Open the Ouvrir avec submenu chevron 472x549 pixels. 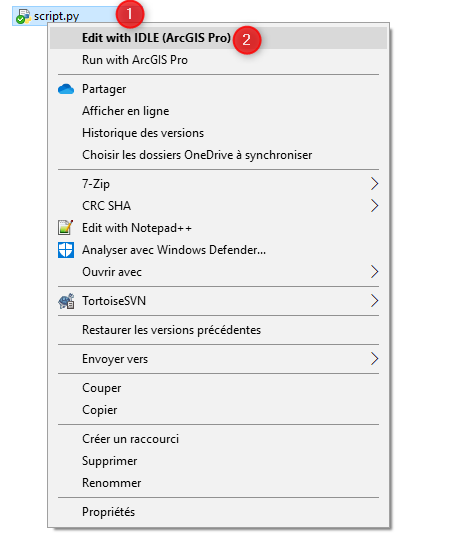374,272
